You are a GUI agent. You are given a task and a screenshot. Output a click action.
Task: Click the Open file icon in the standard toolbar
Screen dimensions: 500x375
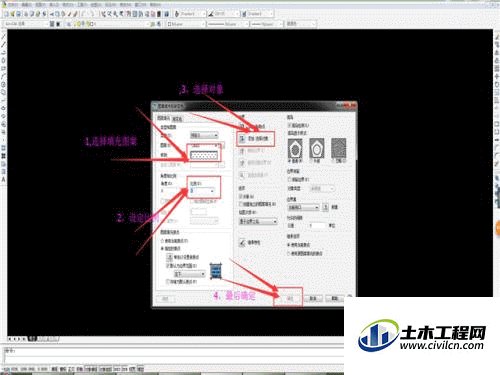coord(13,14)
